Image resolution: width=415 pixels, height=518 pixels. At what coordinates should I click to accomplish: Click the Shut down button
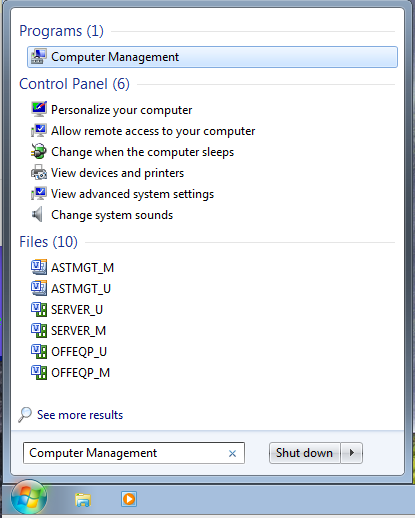click(304, 453)
